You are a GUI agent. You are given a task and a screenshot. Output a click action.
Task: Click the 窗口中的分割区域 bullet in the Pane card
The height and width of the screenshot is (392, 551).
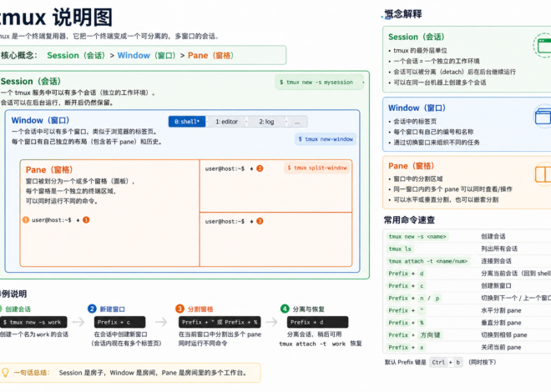point(417,178)
